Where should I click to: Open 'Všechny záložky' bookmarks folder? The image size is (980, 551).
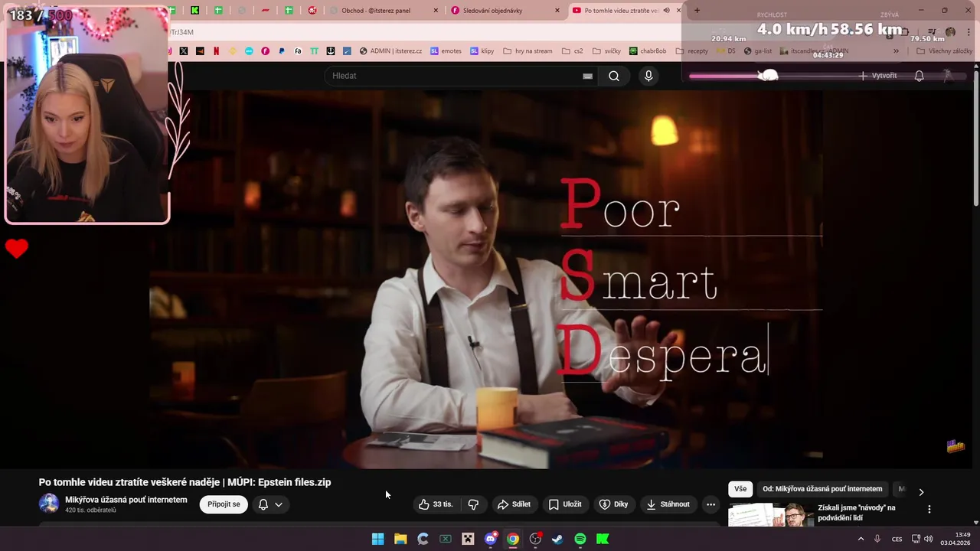pyautogui.click(x=944, y=51)
